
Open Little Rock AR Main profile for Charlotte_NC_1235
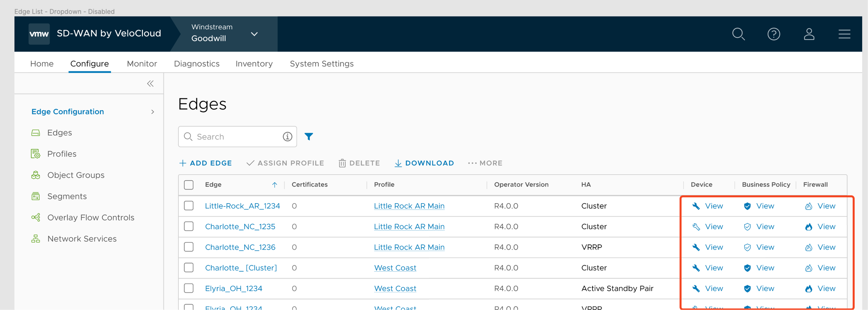pyautogui.click(x=409, y=227)
